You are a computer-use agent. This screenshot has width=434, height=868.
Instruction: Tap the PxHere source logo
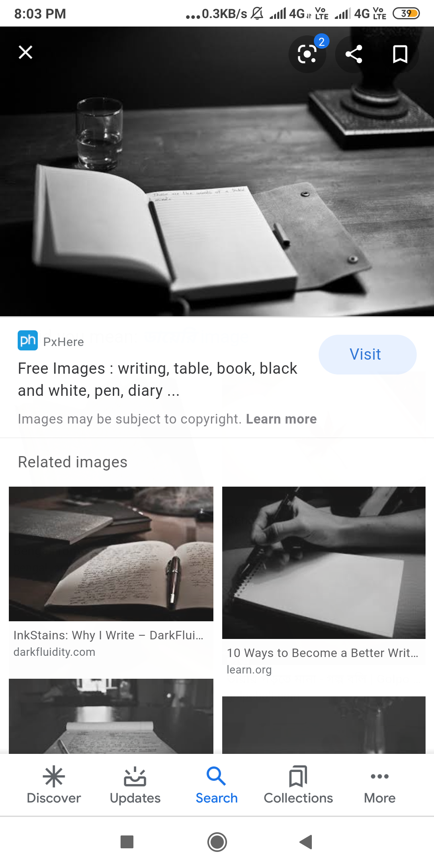click(x=28, y=341)
